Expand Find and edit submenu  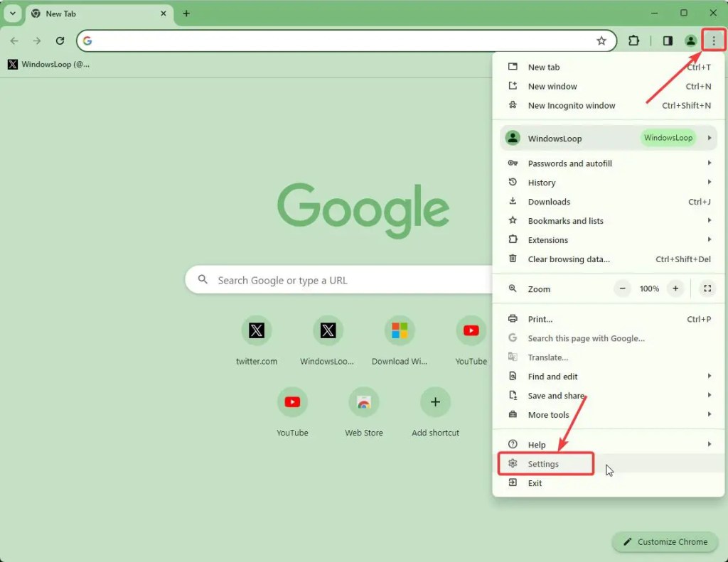609,377
